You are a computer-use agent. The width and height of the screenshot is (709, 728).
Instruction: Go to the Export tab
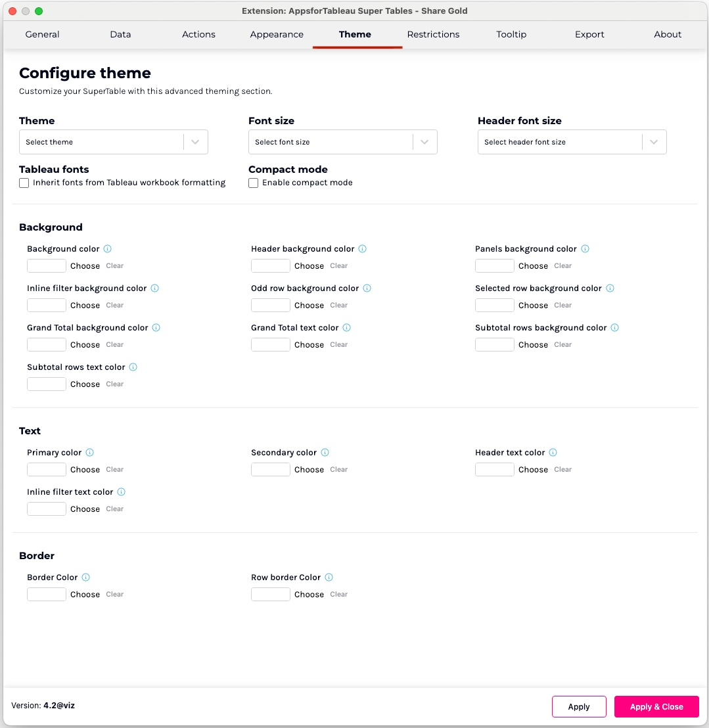click(x=589, y=34)
